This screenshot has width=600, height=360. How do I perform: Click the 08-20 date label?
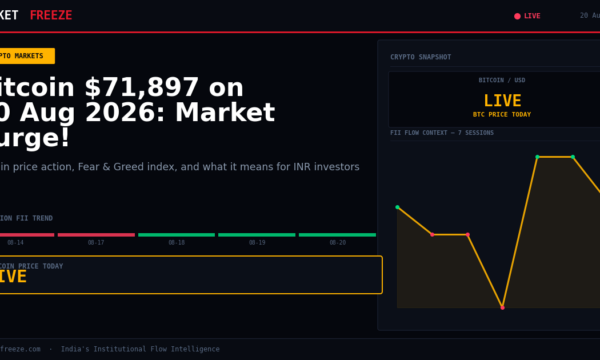(338, 243)
